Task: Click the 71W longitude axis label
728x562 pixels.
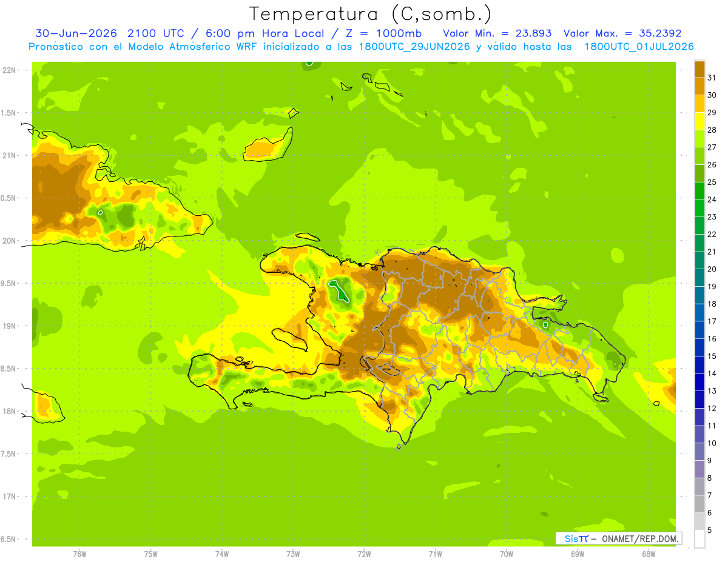Action: tap(435, 554)
